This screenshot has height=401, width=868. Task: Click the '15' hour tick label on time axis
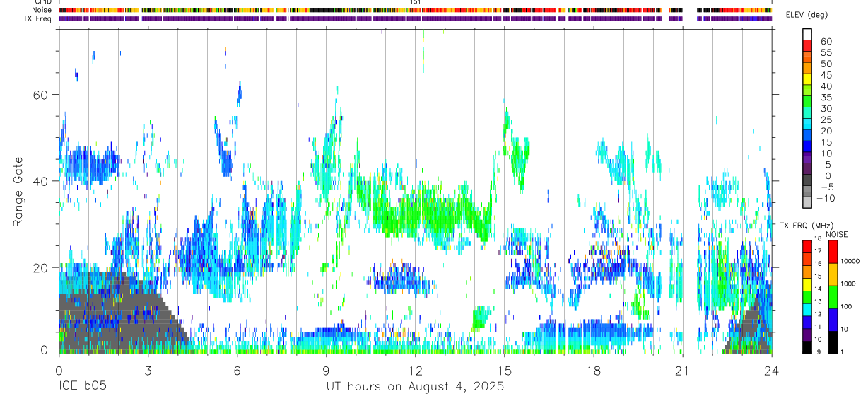[504, 370]
